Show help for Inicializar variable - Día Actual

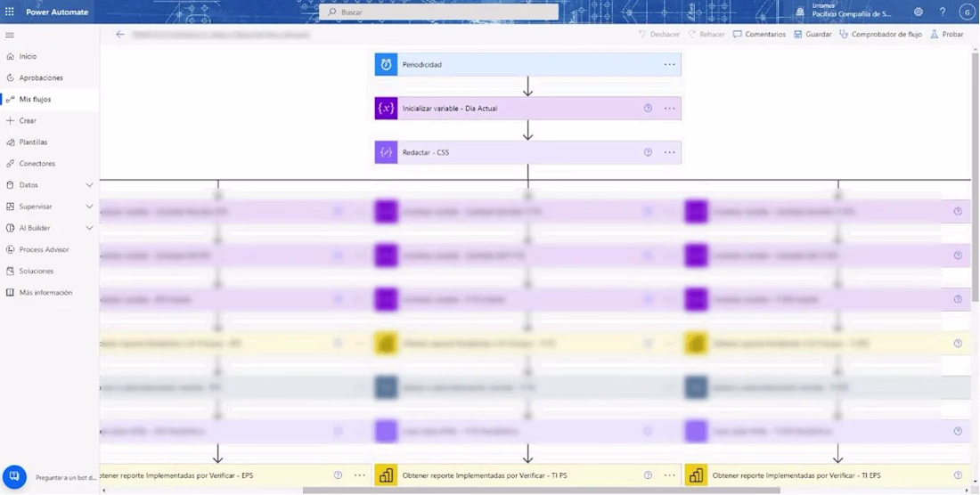point(648,108)
